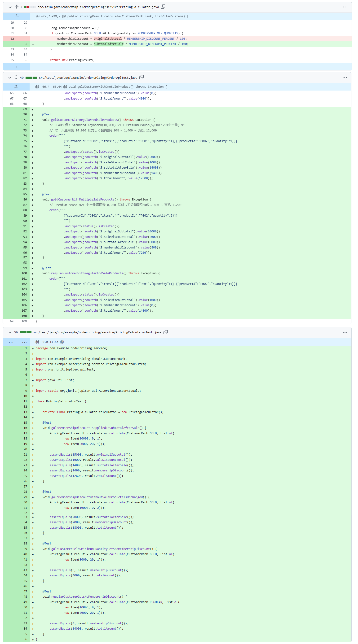Collapse the PricingCalculatorTest.java file diff
This screenshot has width=358, height=644.
point(10,332)
